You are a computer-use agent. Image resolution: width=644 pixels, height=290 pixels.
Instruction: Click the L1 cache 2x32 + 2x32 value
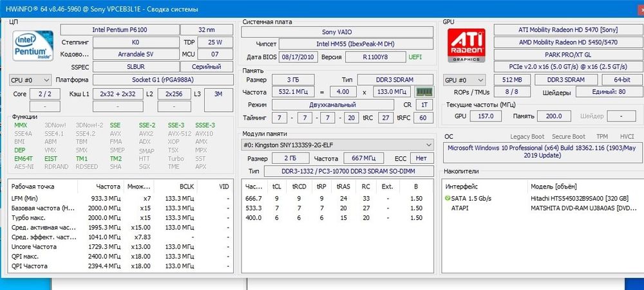pyautogui.click(x=118, y=94)
